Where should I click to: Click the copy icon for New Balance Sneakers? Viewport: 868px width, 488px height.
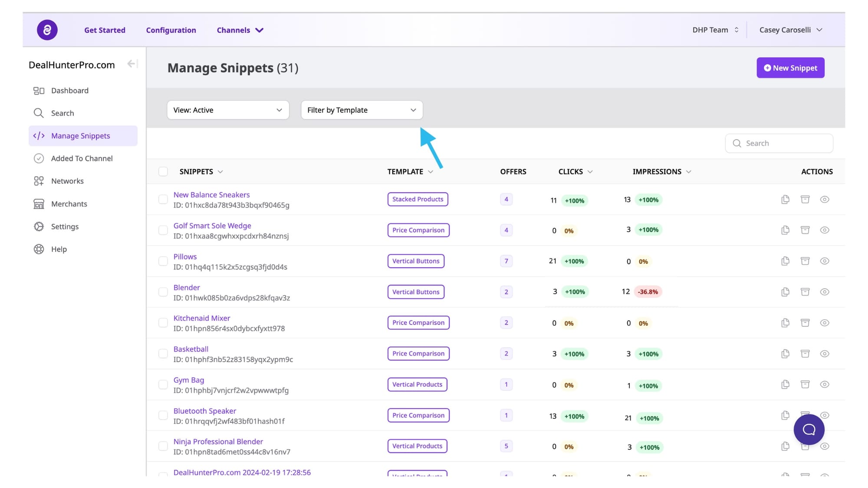point(785,200)
